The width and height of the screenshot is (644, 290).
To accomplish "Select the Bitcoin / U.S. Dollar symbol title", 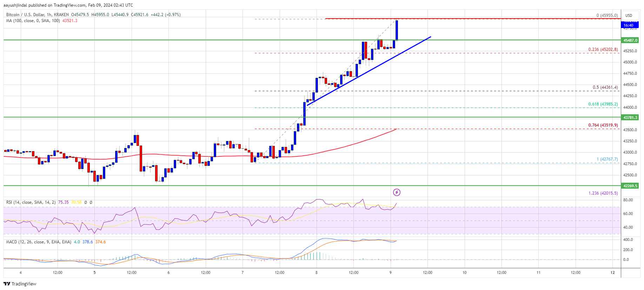I will 37,15.
